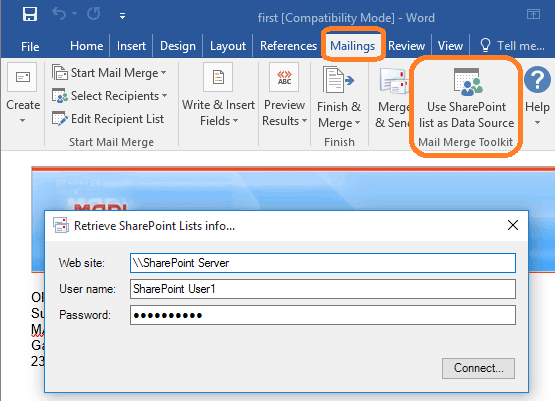Viewport: 555px width, 401px height.
Task: Click the Retrieve SharePoint Lists dialog icon
Action: 61,225
